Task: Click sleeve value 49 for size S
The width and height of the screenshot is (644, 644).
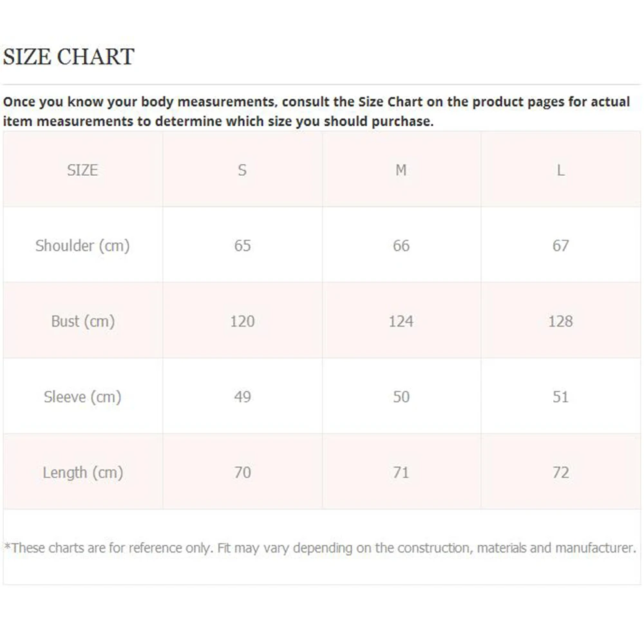Action: [x=242, y=397]
